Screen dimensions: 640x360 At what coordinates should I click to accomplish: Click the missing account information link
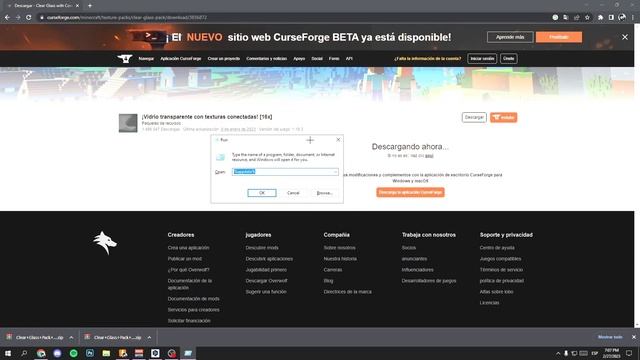427,59
